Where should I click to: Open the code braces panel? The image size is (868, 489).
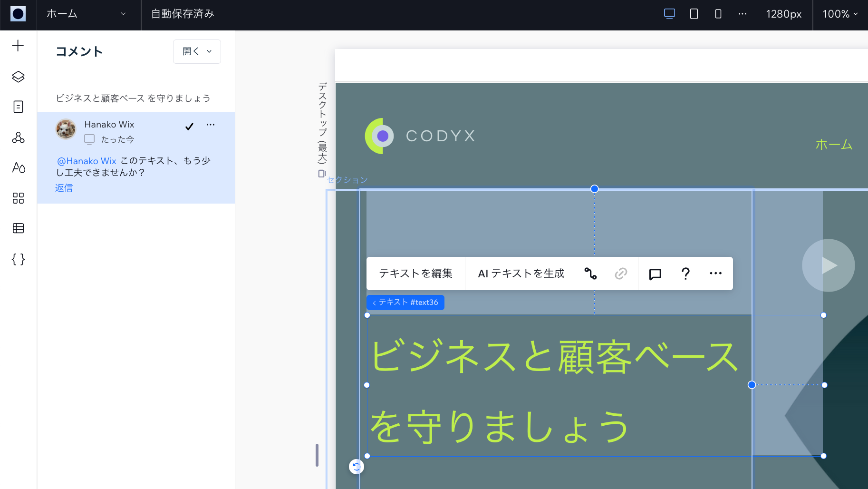(x=18, y=259)
